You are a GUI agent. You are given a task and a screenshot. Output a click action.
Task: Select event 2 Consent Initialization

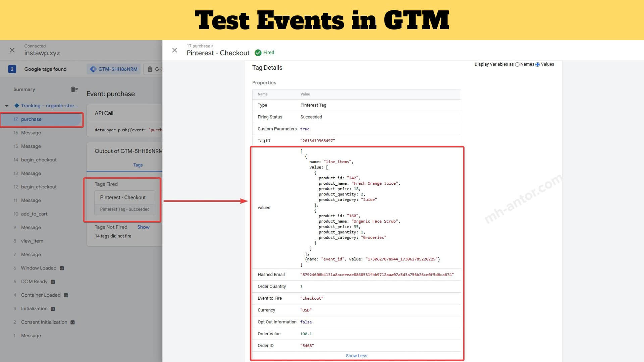pyautogui.click(x=42, y=322)
